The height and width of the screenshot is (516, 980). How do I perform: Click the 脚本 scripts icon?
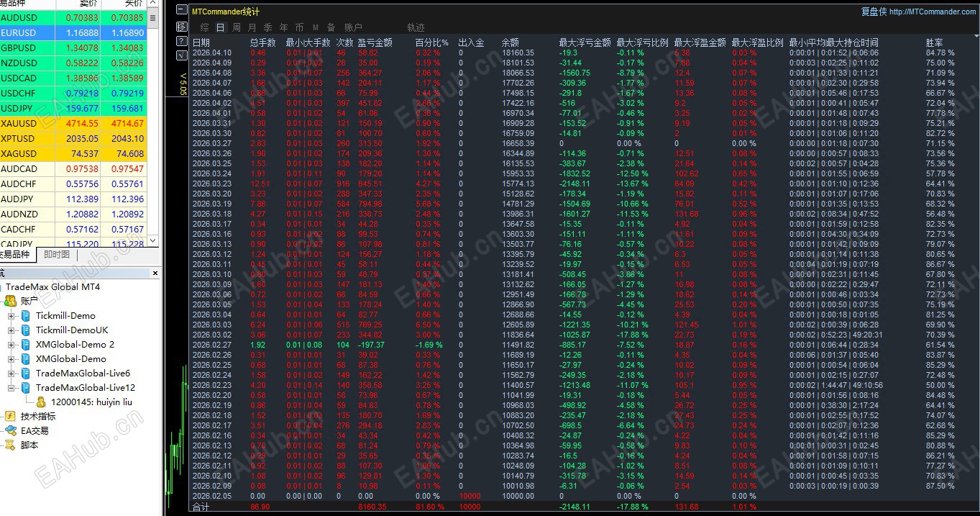(11, 445)
